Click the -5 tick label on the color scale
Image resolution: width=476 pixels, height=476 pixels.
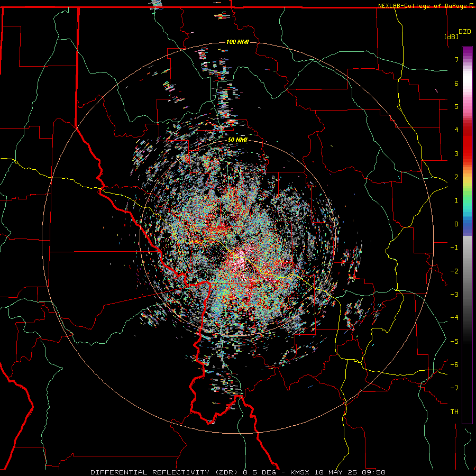click(454, 341)
